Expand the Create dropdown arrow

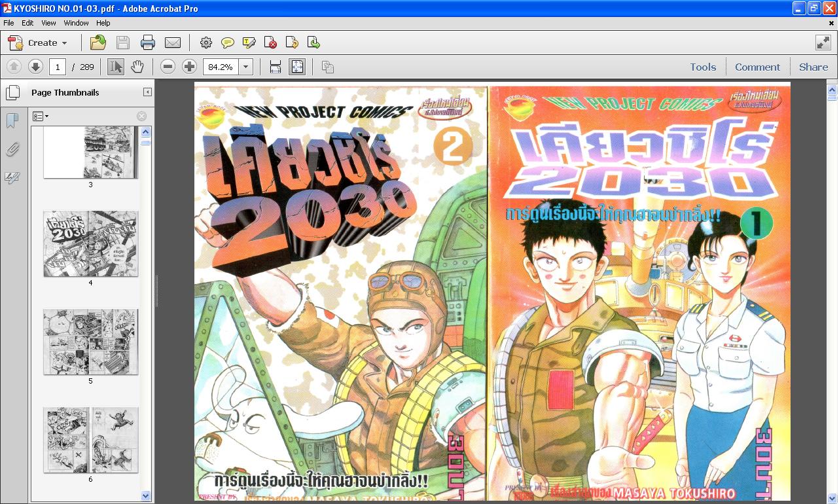point(64,43)
